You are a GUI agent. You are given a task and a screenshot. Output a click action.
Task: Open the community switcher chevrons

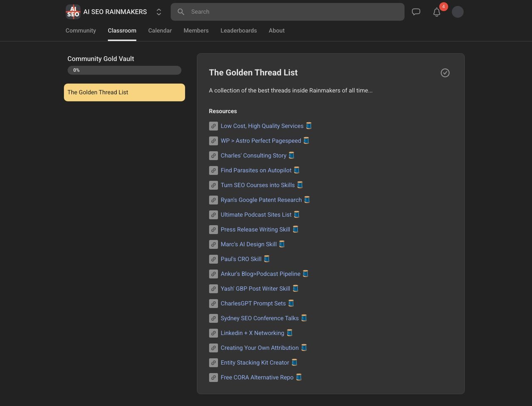pyautogui.click(x=159, y=12)
